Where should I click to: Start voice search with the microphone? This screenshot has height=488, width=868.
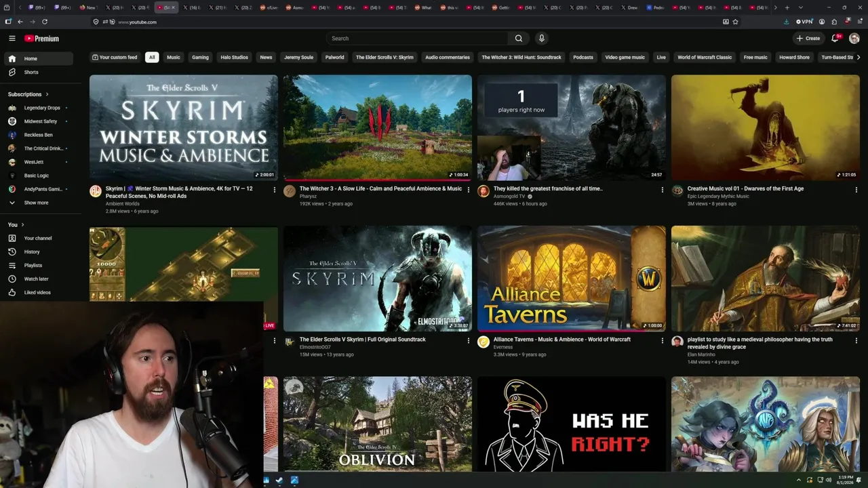(x=541, y=39)
